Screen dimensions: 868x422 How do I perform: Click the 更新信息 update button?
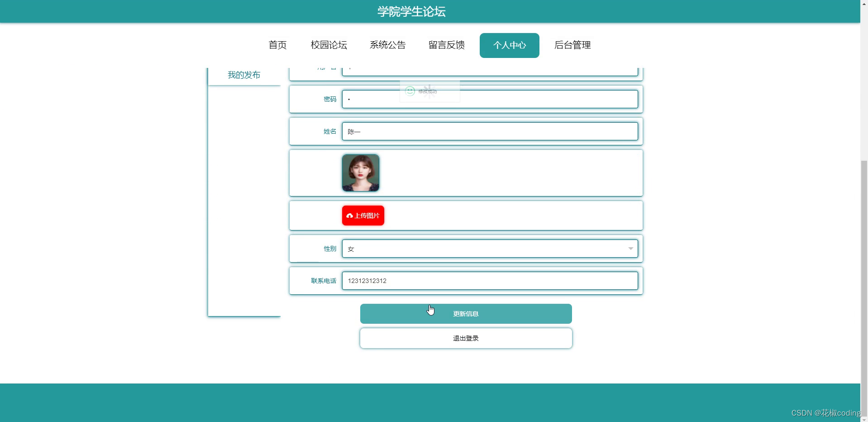pos(465,313)
